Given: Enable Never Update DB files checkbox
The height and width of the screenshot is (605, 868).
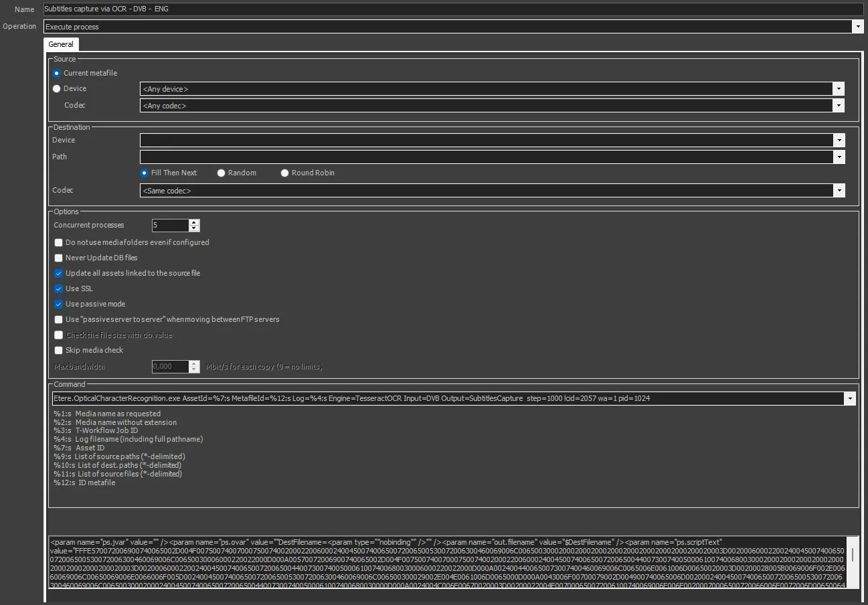Looking at the screenshot, I should point(59,258).
